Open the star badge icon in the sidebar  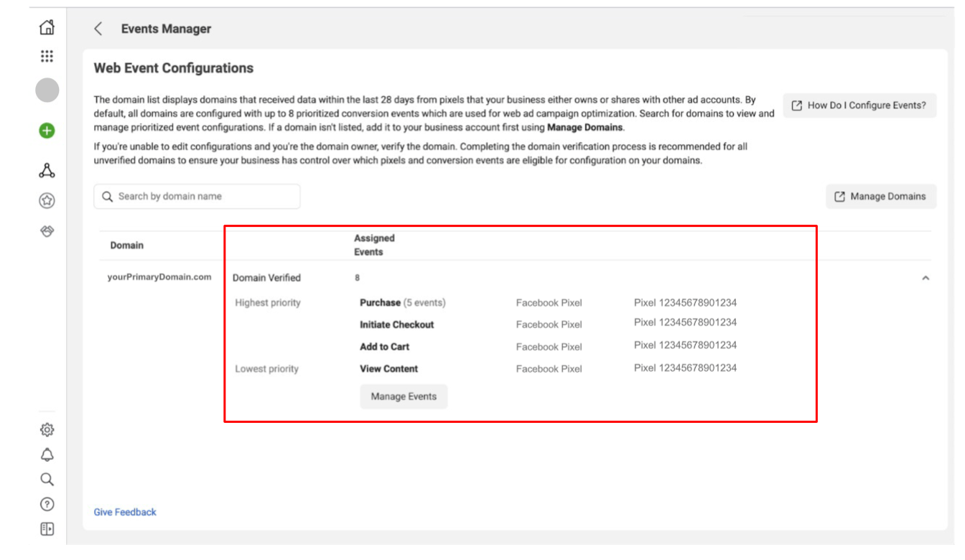(47, 201)
